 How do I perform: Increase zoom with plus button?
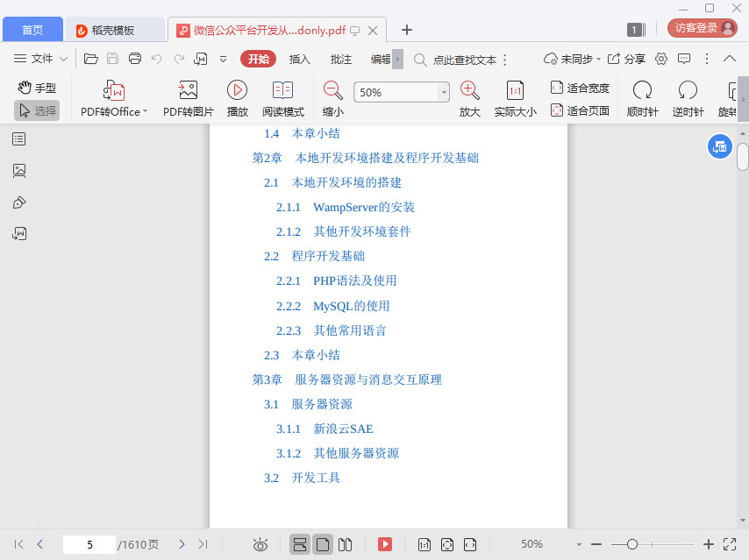[x=709, y=544]
